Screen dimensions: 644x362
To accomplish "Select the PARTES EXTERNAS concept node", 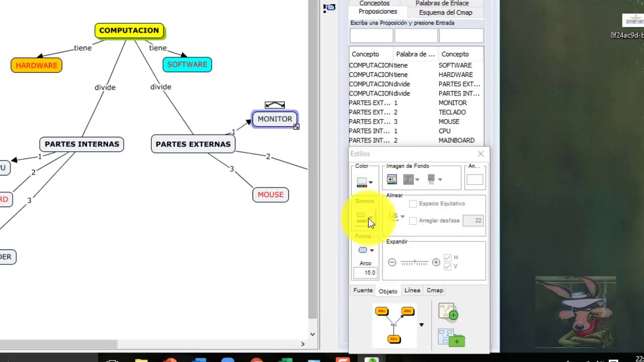I will tap(193, 144).
